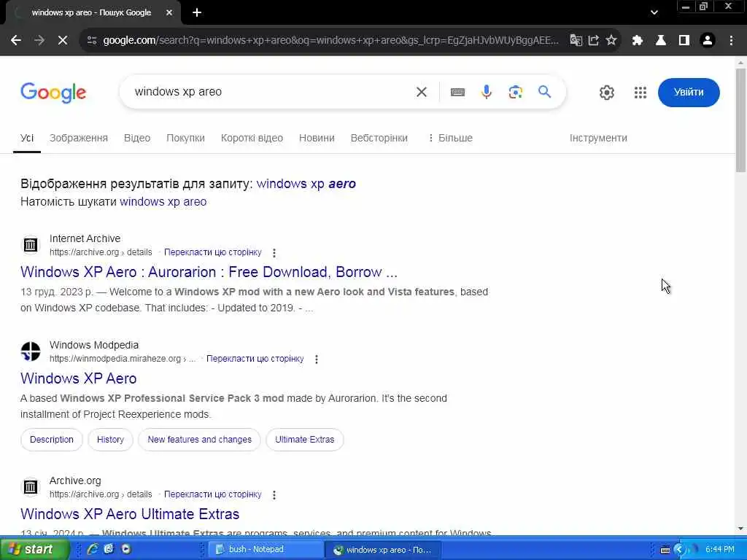Open 'Windows XP Aero Ultimate Extras' result
Screen dimensions: 747x560
[130, 514]
